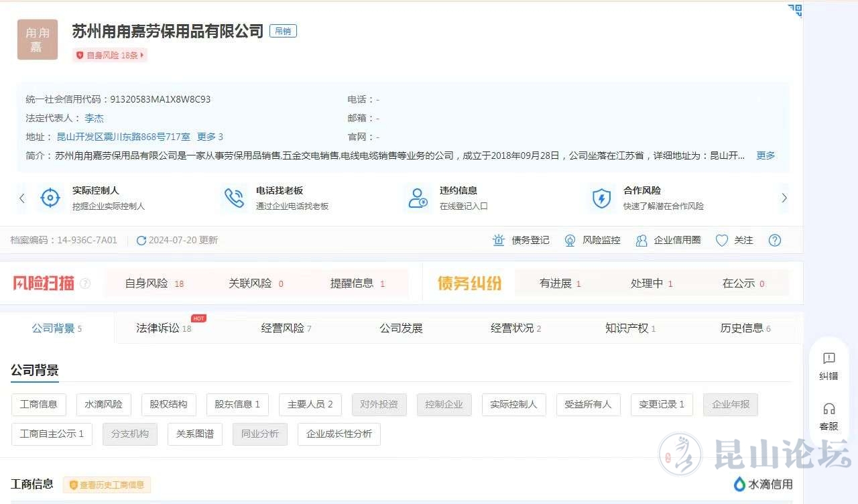Click the 电话找老板 phone icon
The width and height of the screenshot is (858, 504).
pos(234,198)
